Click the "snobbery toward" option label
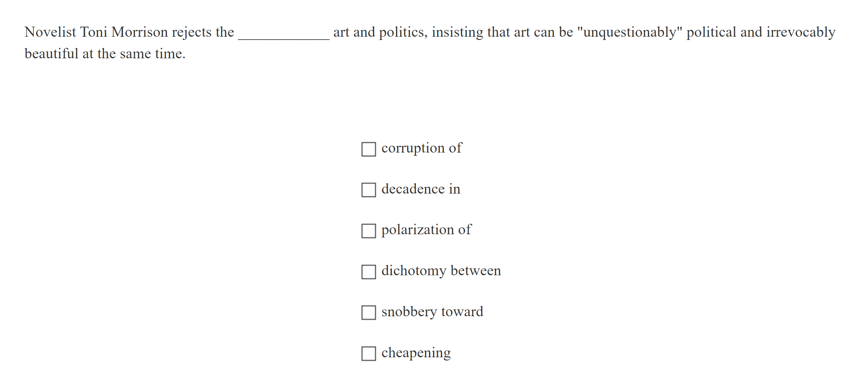The height and width of the screenshot is (381, 868). tap(432, 312)
